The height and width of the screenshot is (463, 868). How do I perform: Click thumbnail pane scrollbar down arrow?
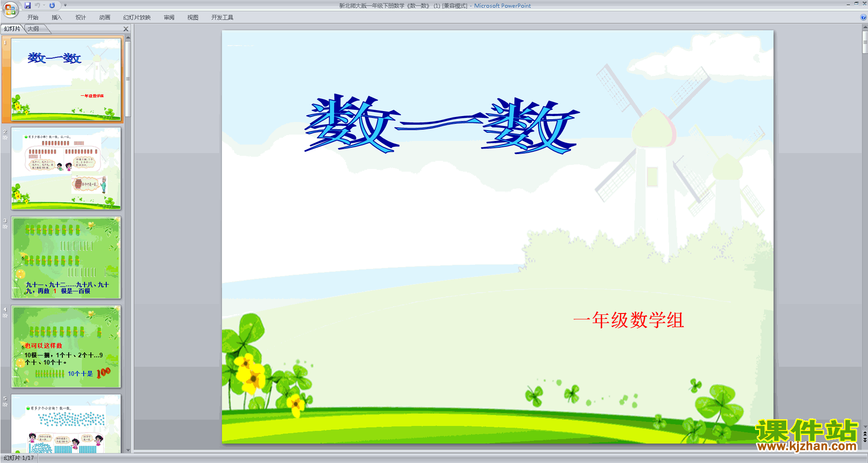point(128,450)
